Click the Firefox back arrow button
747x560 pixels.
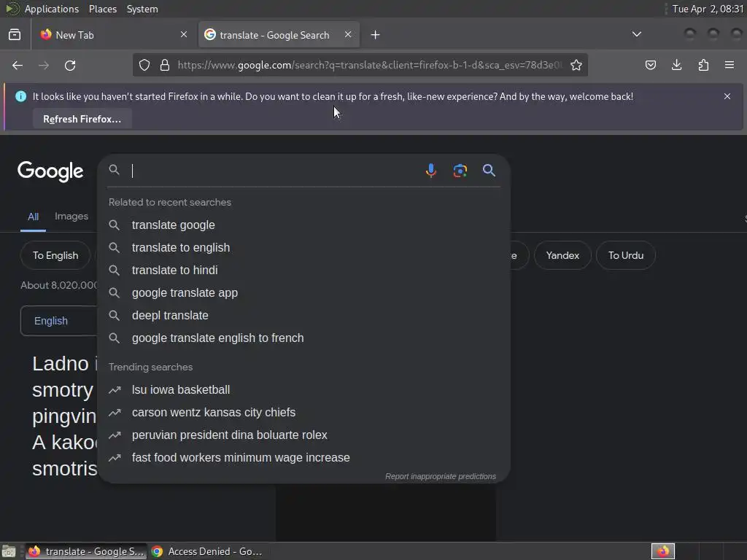click(x=18, y=65)
